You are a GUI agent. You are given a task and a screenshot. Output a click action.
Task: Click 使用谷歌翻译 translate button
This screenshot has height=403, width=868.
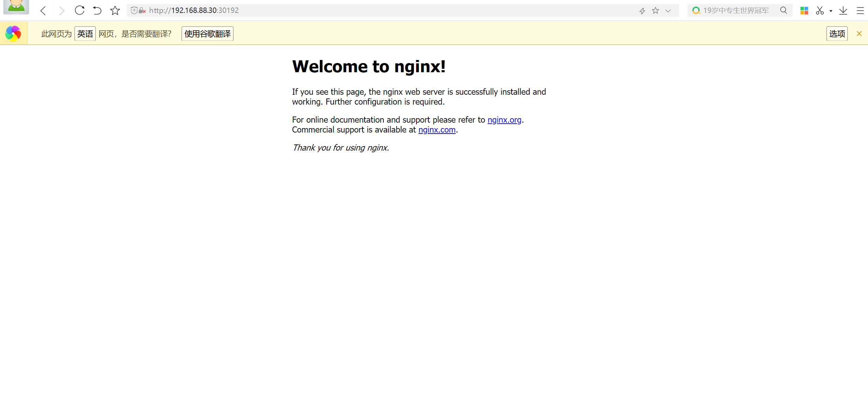[x=207, y=34]
